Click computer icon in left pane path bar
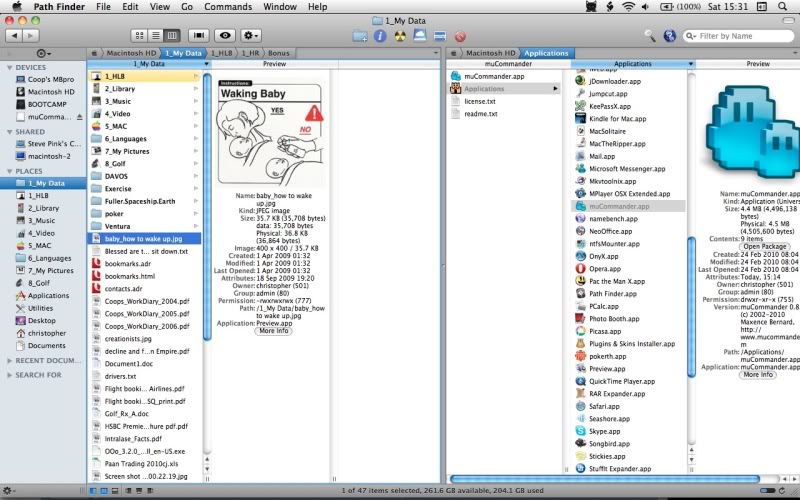Screen dimensions: 800x500 tap(94, 53)
